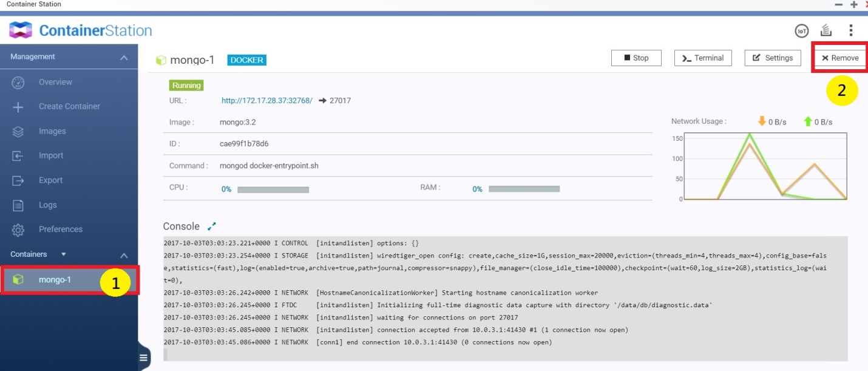Click the CPU usage bar

coord(273,189)
